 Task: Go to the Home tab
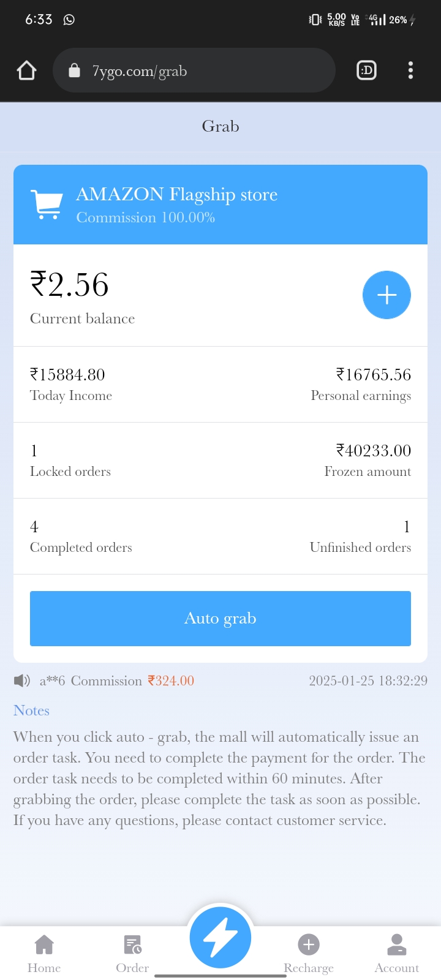pos(44,953)
